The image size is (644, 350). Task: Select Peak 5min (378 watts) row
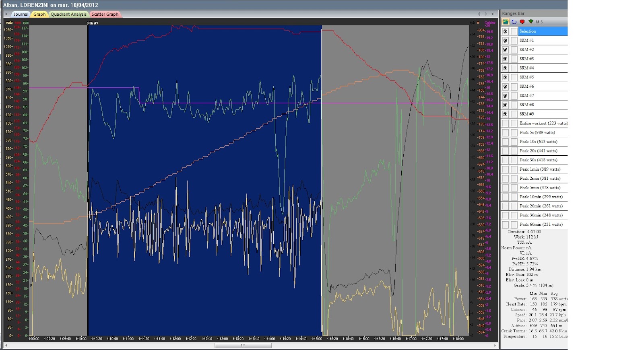point(534,188)
